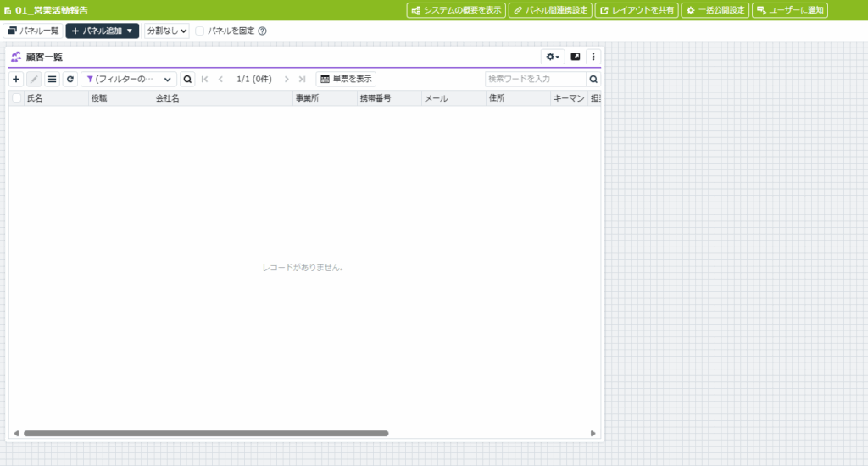The height and width of the screenshot is (466, 868).
Task: Click the horizontal scrollbar of the table
Action: [x=205, y=433]
